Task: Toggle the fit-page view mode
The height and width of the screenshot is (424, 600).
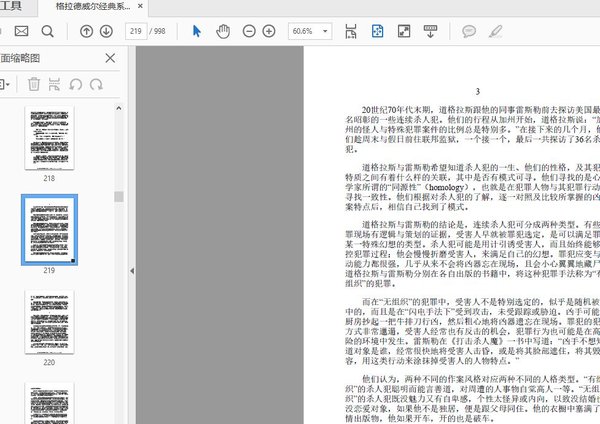Action: 378,31
